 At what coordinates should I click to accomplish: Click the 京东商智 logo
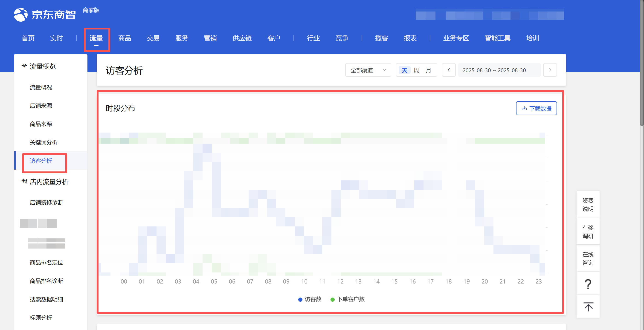[44, 14]
